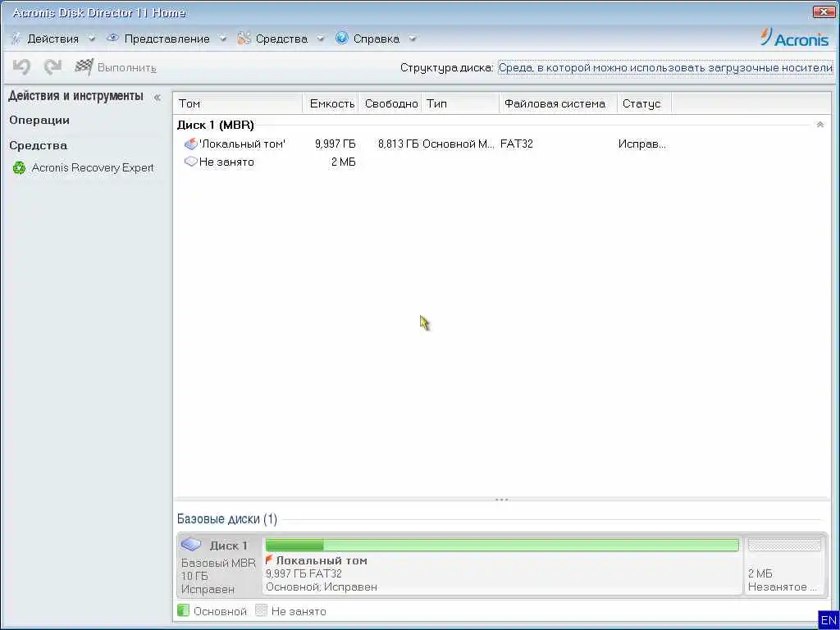The height and width of the screenshot is (630, 840).
Task: Click the Диск 1 drive icon in bottom panel
Action: pos(190,545)
